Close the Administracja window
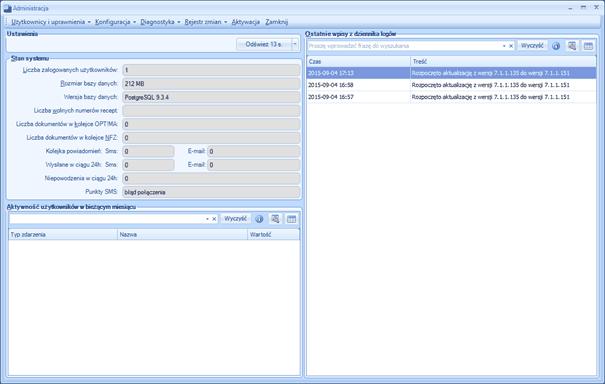The image size is (605, 384). (596, 8)
